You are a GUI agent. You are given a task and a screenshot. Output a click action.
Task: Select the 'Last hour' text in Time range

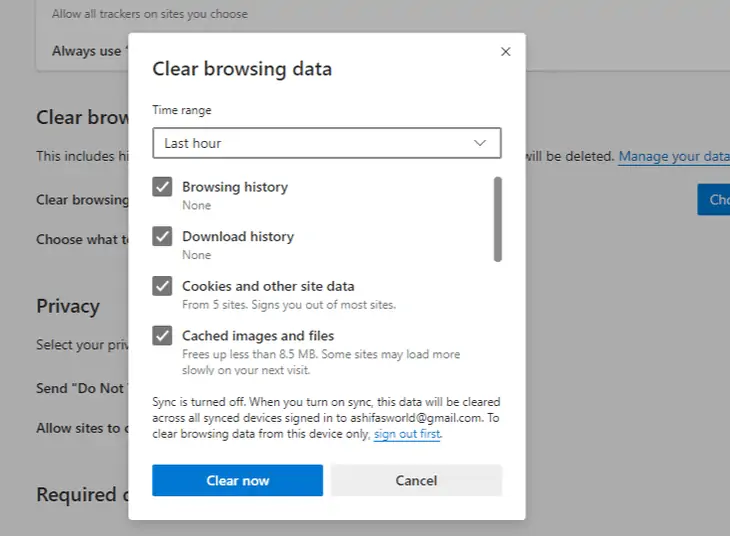tap(193, 143)
